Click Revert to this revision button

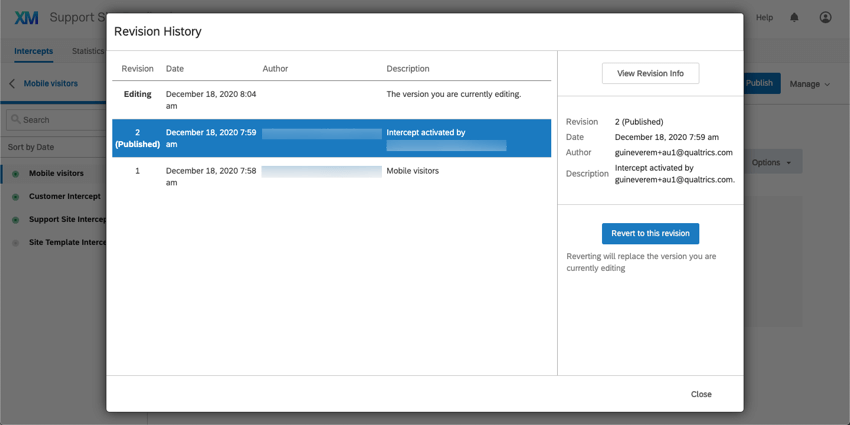point(650,234)
